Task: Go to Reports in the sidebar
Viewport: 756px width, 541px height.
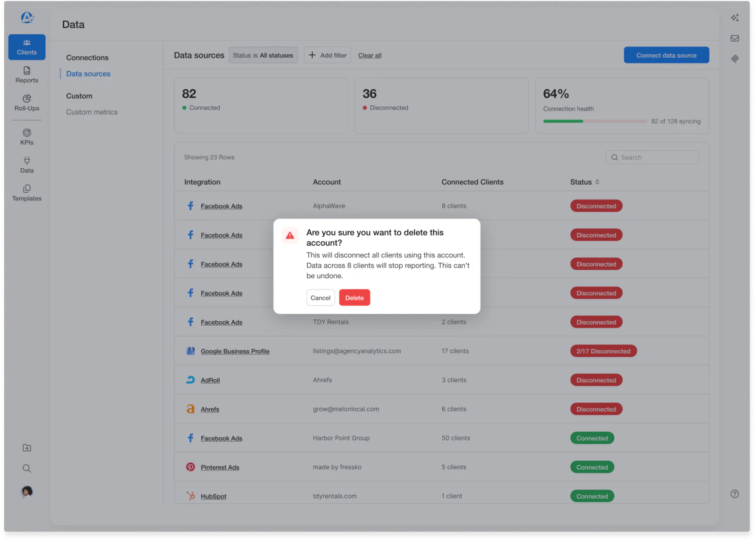Action: pyautogui.click(x=27, y=75)
